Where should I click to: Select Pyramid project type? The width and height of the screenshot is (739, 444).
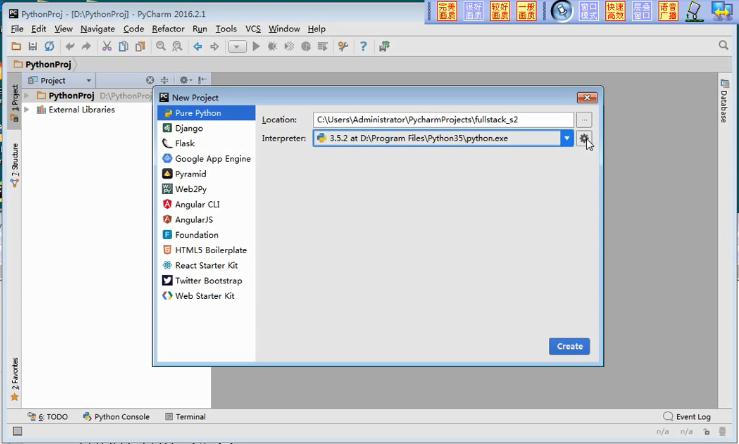pos(206,174)
